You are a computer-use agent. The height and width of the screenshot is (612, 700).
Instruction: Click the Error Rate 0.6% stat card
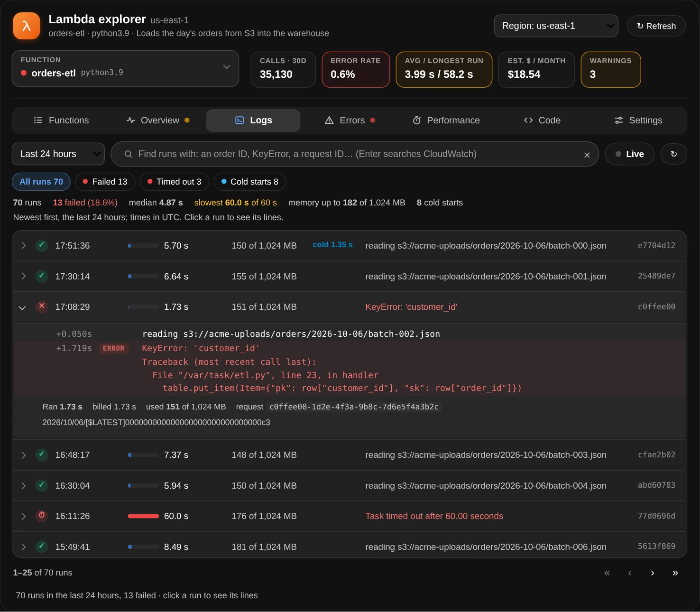tap(356, 69)
